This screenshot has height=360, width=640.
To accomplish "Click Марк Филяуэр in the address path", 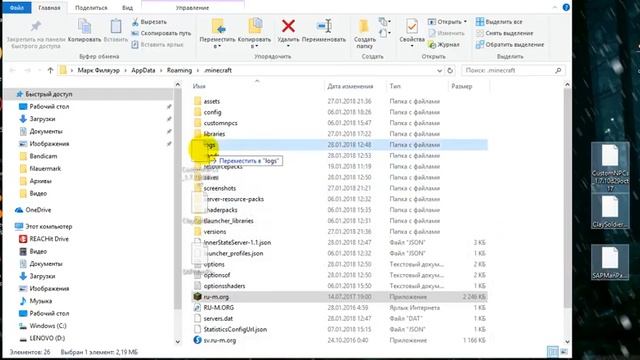I will pyautogui.click(x=99, y=70).
